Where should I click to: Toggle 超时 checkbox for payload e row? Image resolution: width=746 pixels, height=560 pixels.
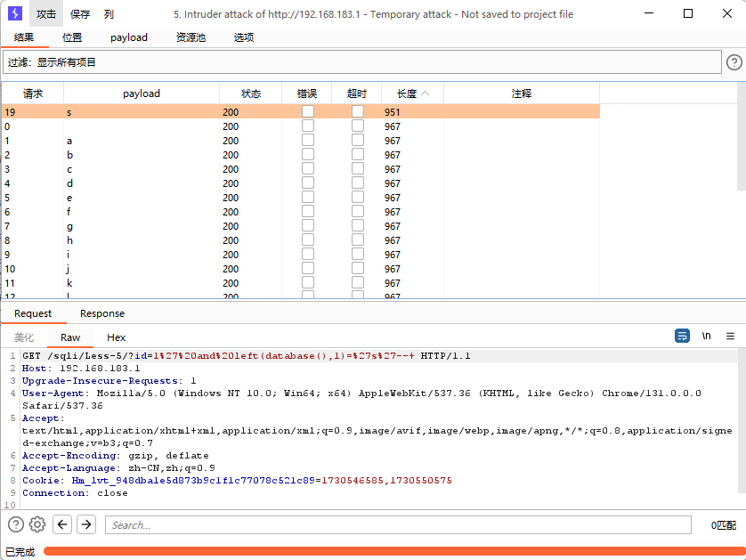(x=358, y=197)
